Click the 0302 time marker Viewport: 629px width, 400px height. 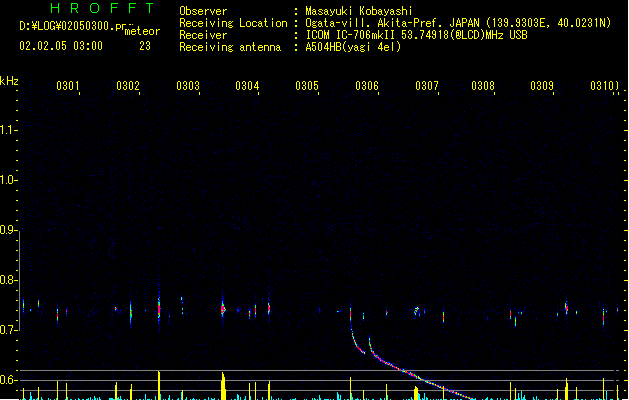click(x=128, y=86)
